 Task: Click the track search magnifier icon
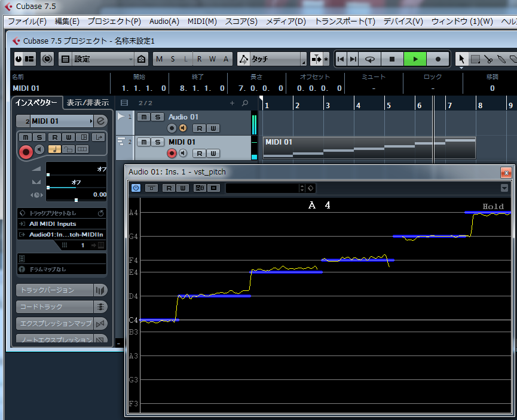[245, 103]
